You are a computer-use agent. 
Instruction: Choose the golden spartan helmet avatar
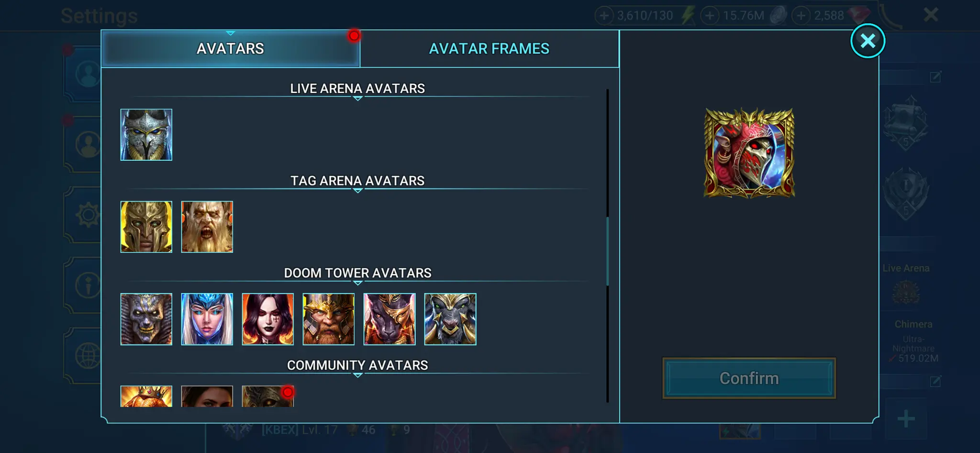146,227
